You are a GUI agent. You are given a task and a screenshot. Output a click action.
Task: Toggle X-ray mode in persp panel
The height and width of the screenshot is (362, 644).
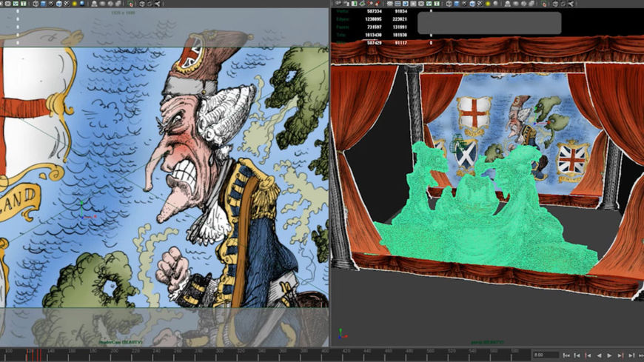tap(555, 3)
